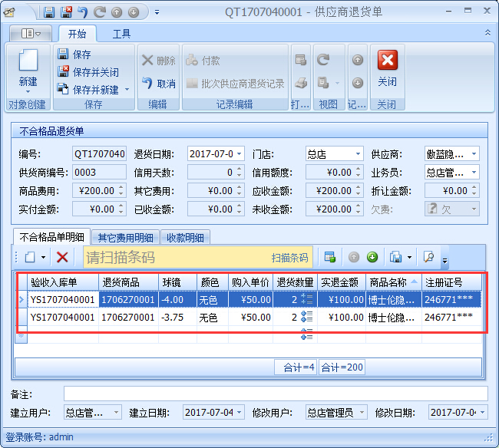
Task: Click the redo arrow in title bar
Action: (100, 12)
